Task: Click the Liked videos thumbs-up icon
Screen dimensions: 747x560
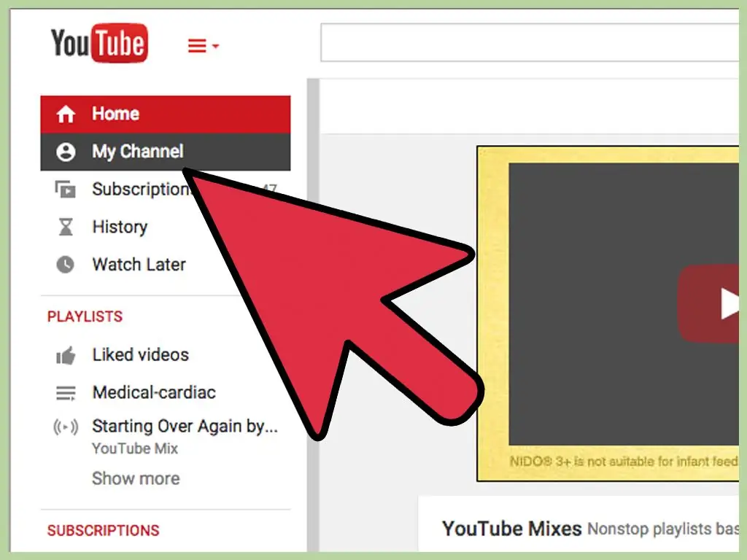Action: tap(66, 355)
